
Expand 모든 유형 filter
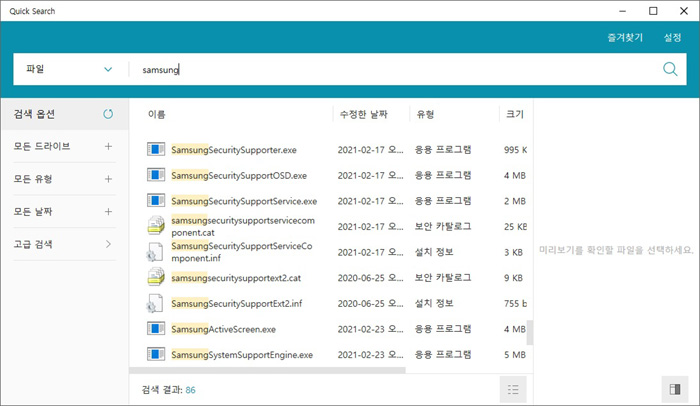[x=64, y=179]
